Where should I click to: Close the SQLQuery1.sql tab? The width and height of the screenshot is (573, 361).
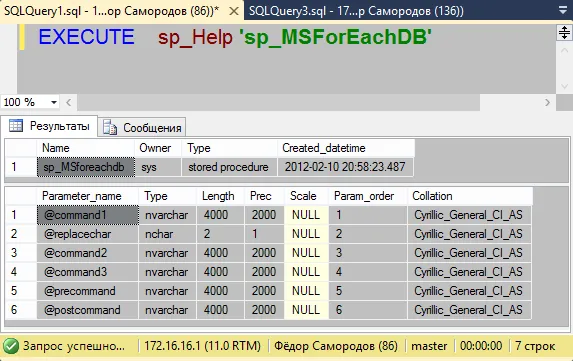234,12
